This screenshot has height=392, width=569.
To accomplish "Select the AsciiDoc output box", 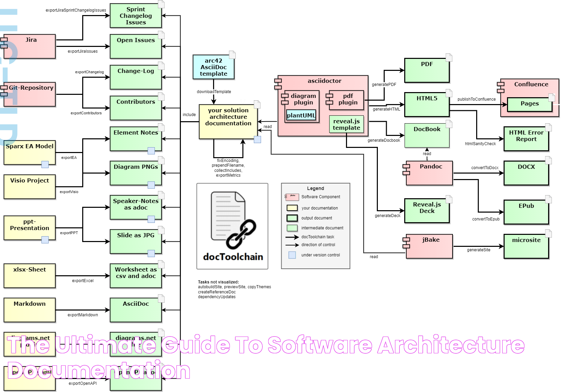I will (x=136, y=310).
